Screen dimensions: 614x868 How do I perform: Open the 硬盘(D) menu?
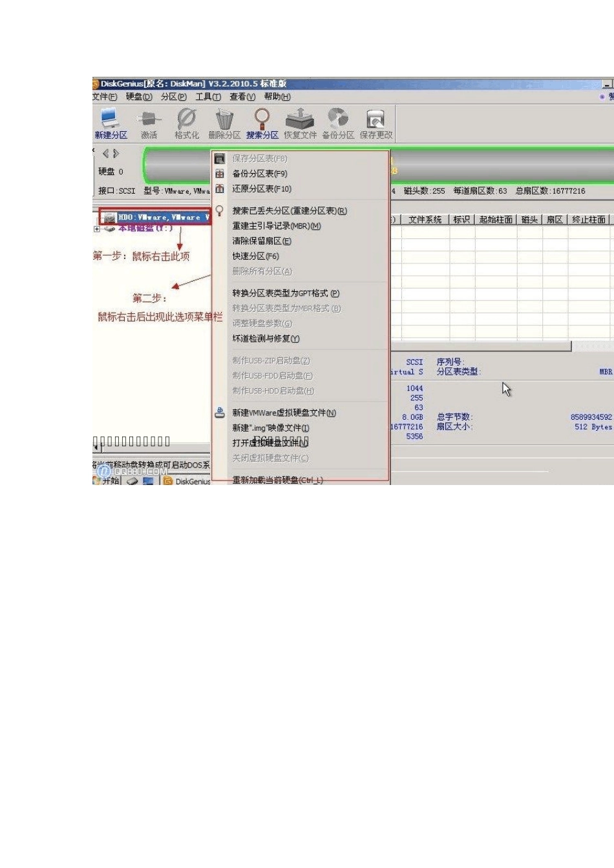(139, 97)
